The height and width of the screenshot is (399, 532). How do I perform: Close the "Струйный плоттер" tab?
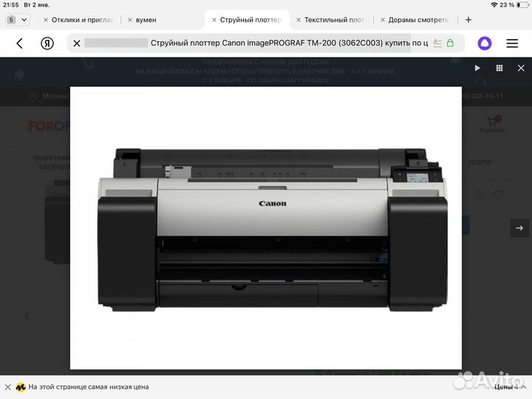tap(214, 20)
